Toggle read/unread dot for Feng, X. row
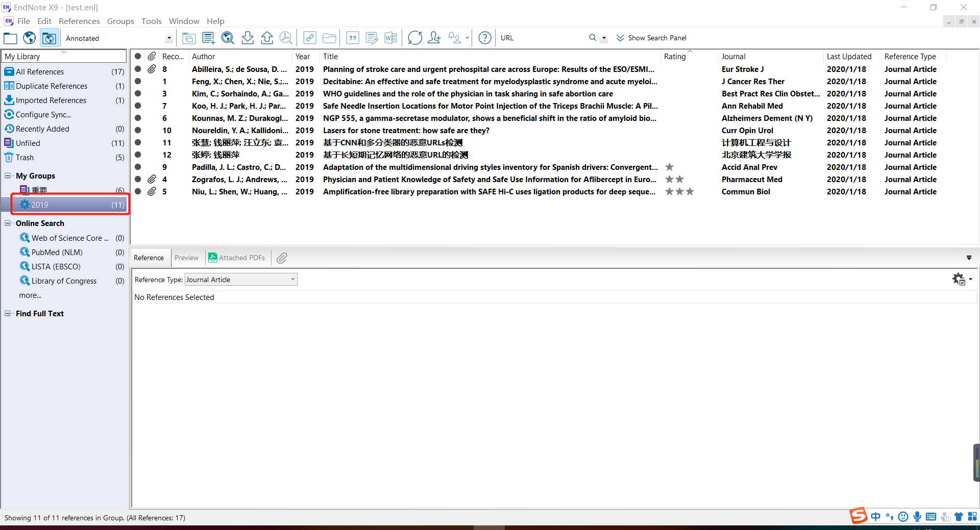 tap(138, 81)
